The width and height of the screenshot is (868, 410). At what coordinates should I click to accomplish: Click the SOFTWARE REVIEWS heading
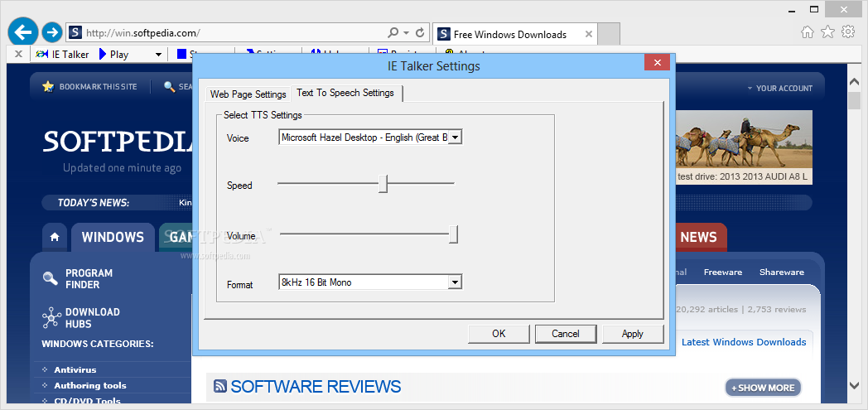coord(316,387)
